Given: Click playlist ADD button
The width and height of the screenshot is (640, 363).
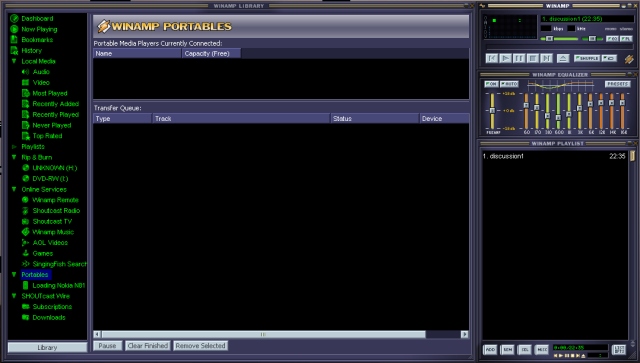Looking at the screenshot, I should [x=490, y=350].
